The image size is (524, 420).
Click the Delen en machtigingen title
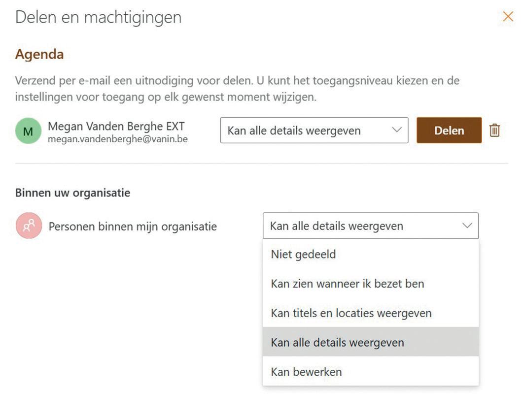[98, 17]
